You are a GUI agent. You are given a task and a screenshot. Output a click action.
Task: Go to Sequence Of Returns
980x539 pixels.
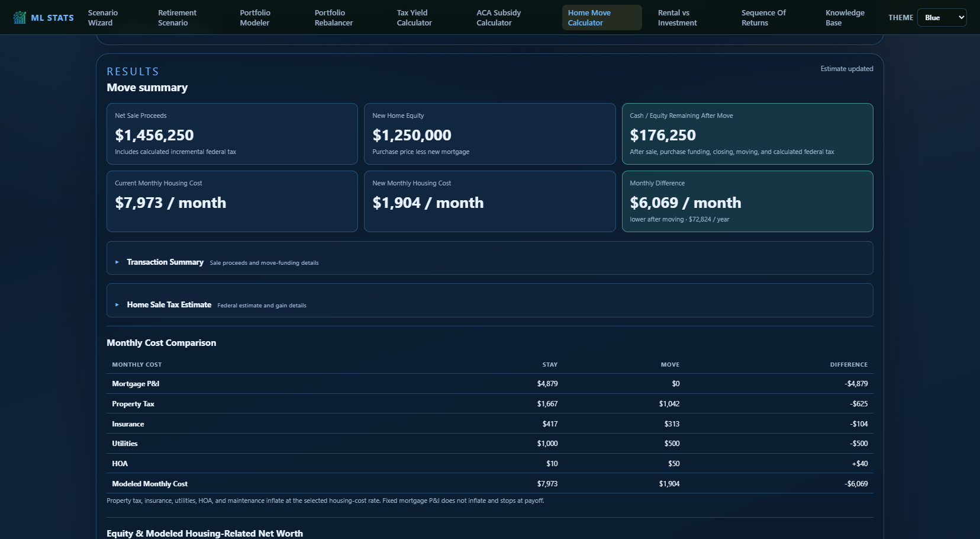pos(763,18)
